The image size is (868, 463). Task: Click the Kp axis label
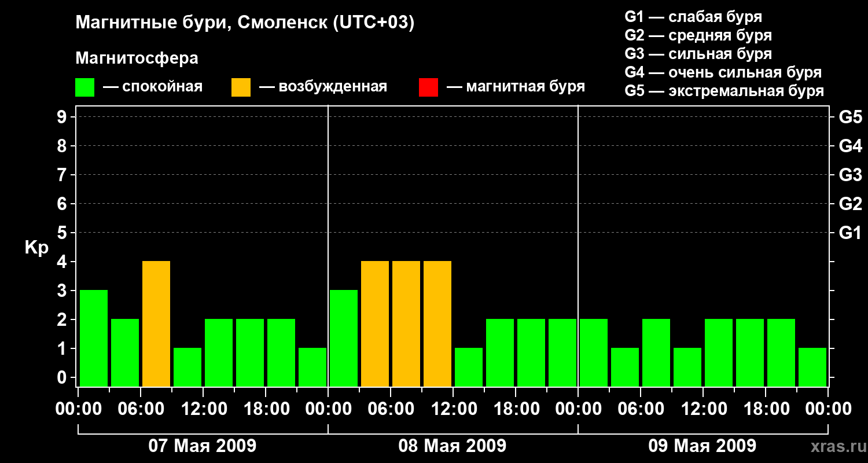(x=36, y=248)
